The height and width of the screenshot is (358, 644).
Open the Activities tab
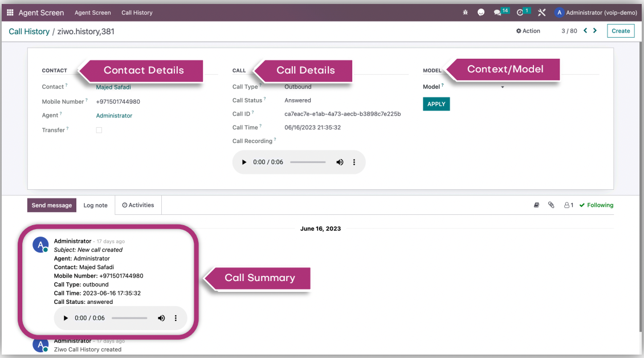point(138,205)
